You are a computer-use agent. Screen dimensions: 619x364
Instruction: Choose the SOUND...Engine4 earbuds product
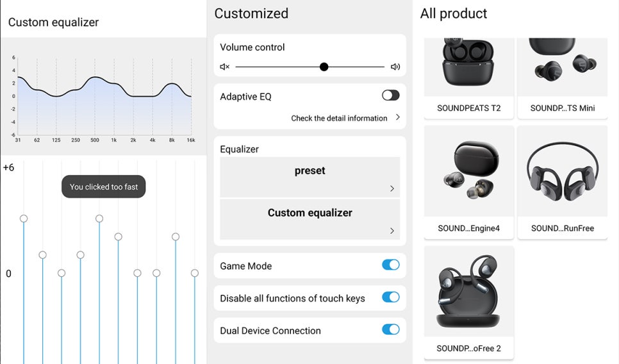(468, 183)
